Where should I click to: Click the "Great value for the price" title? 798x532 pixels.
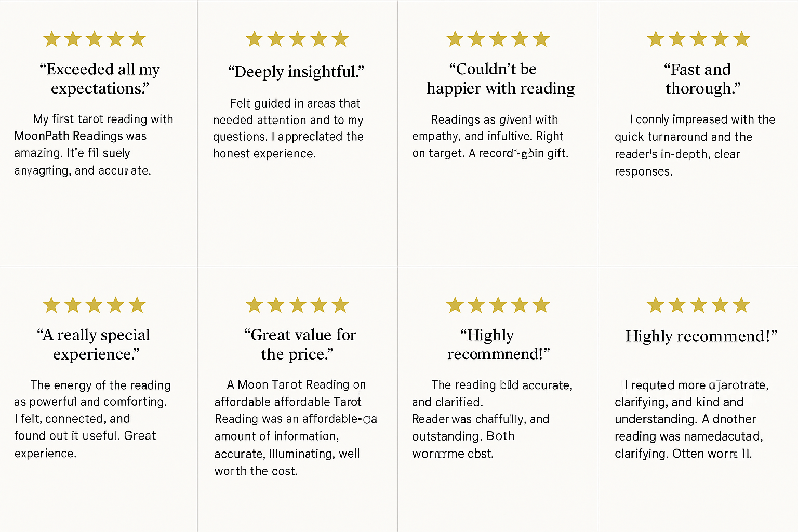point(299,344)
